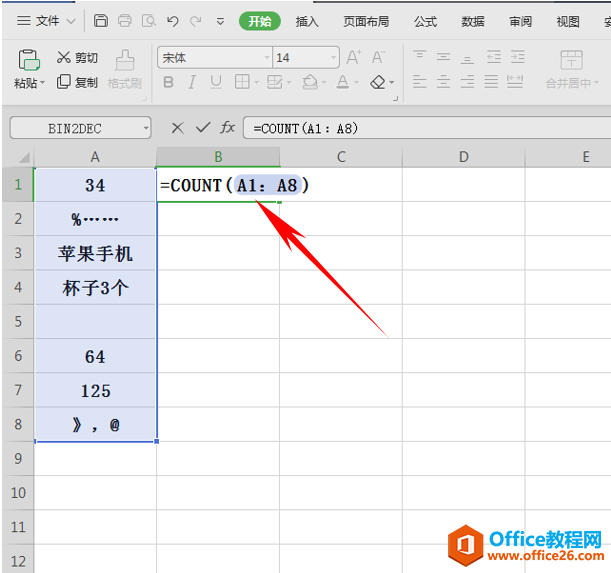Switch to the 审阅 tab
This screenshot has width=611, height=573.
coord(520,21)
